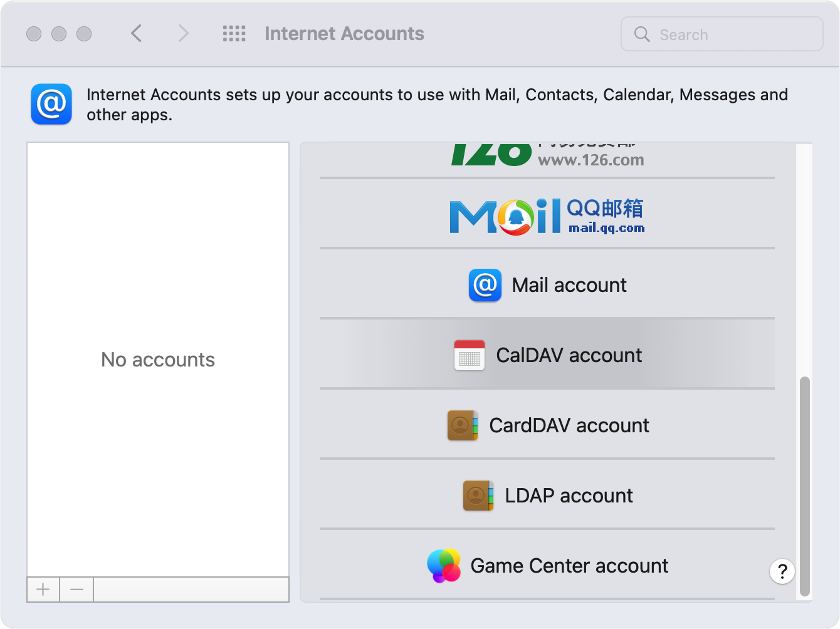Choose the "Mail account" label
Image resolution: width=840 pixels, height=629 pixels.
click(x=569, y=285)
